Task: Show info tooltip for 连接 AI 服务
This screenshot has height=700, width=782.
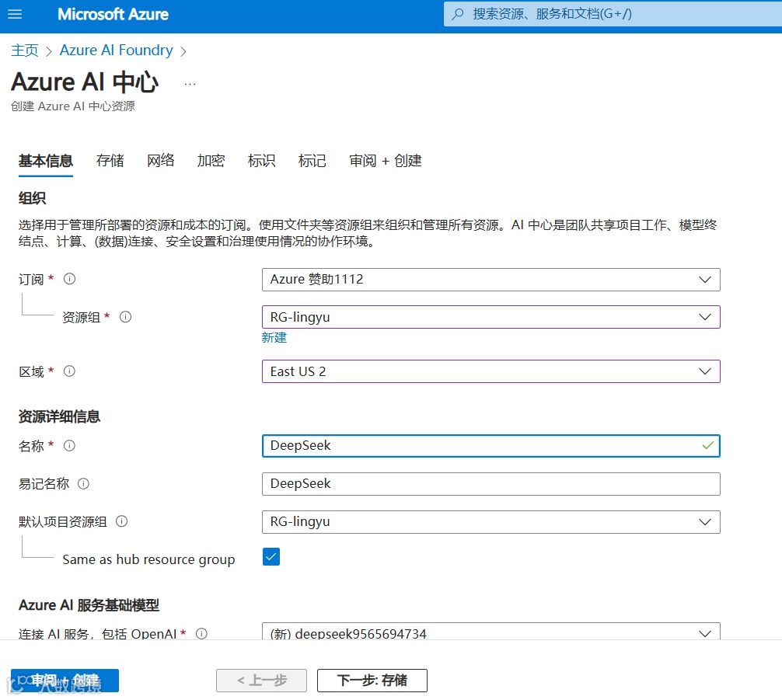Action: (x=201, y=633)
